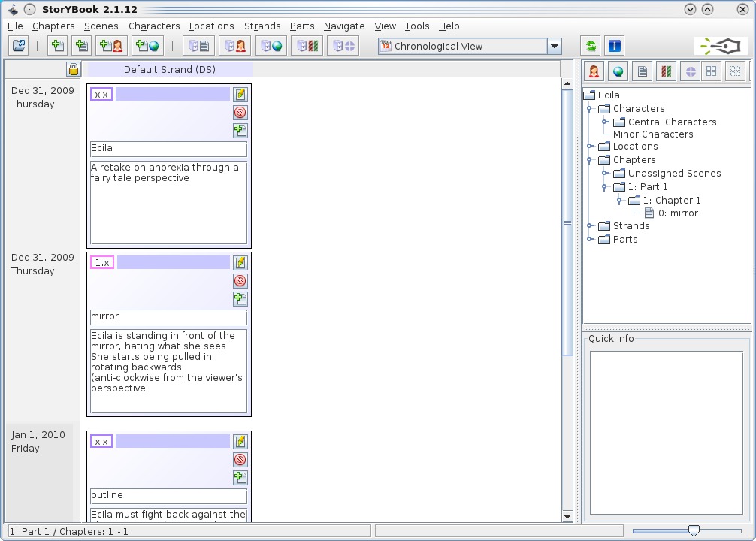This screenshot has width=756, height=541.
Task: Open the Tools menu
Action: pos(416,26)
